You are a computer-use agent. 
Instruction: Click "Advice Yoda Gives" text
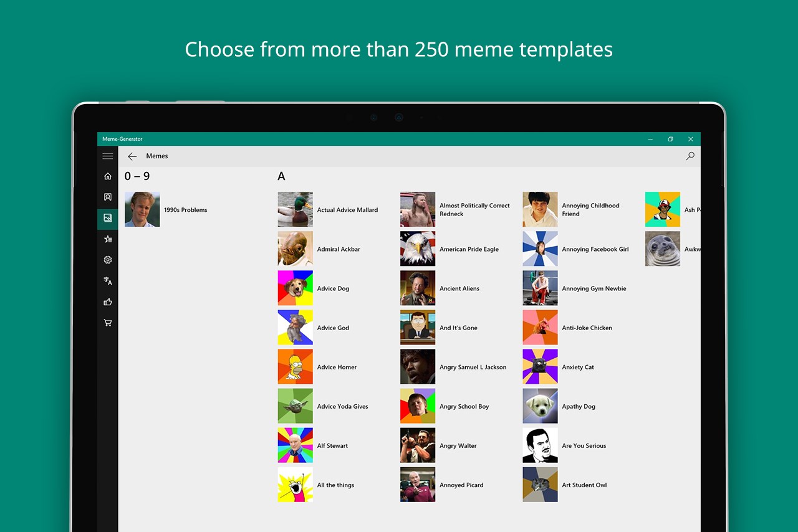point(343,406)
